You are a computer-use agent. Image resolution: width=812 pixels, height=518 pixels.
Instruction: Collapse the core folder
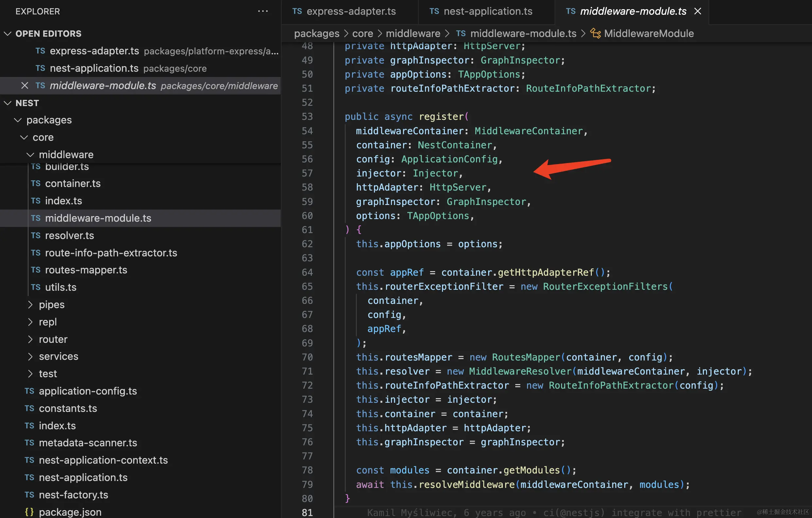coord(140,137)
